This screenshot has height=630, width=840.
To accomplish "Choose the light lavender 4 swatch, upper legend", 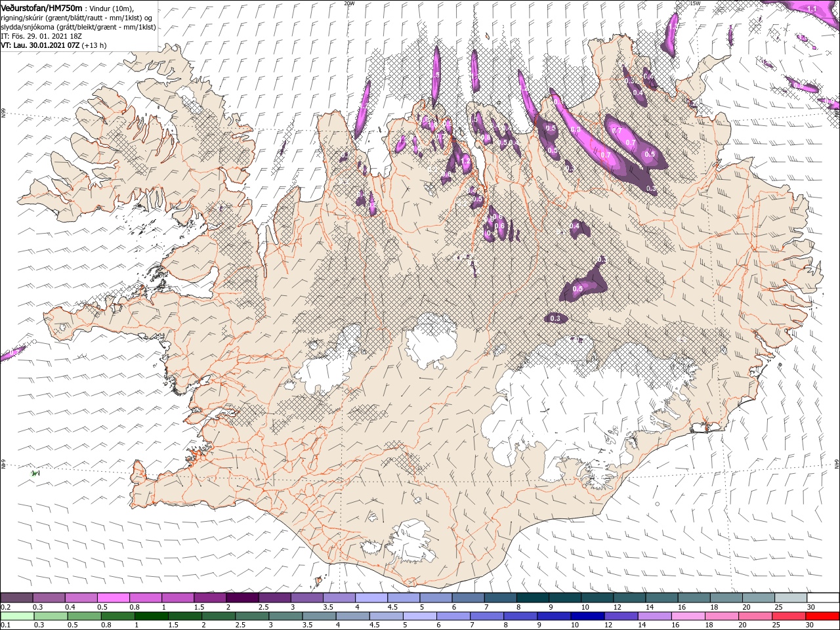I will tap(371, 598).
